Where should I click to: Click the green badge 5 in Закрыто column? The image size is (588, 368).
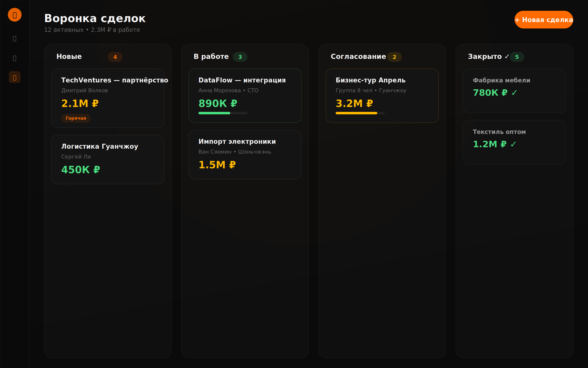(517, 57)
